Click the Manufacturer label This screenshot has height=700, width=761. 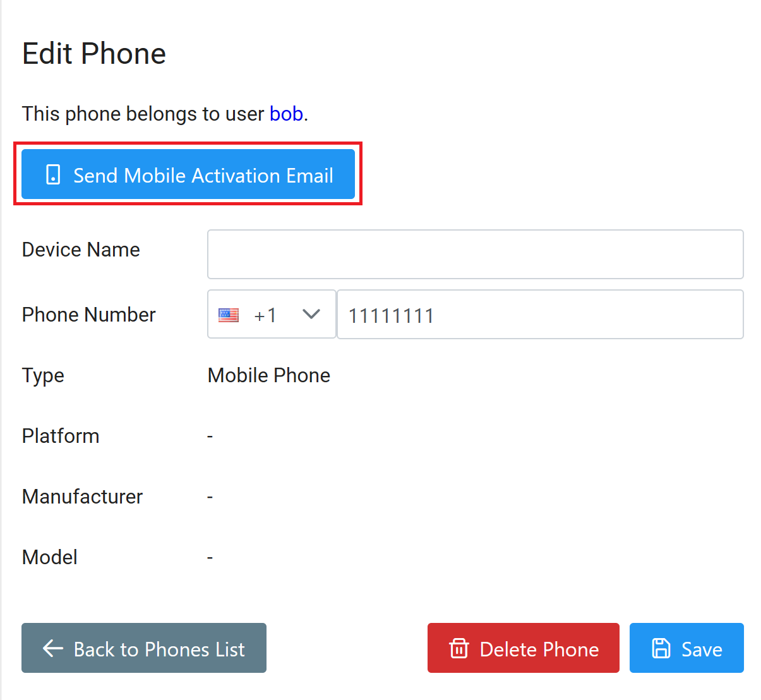(x=82, y=497)
